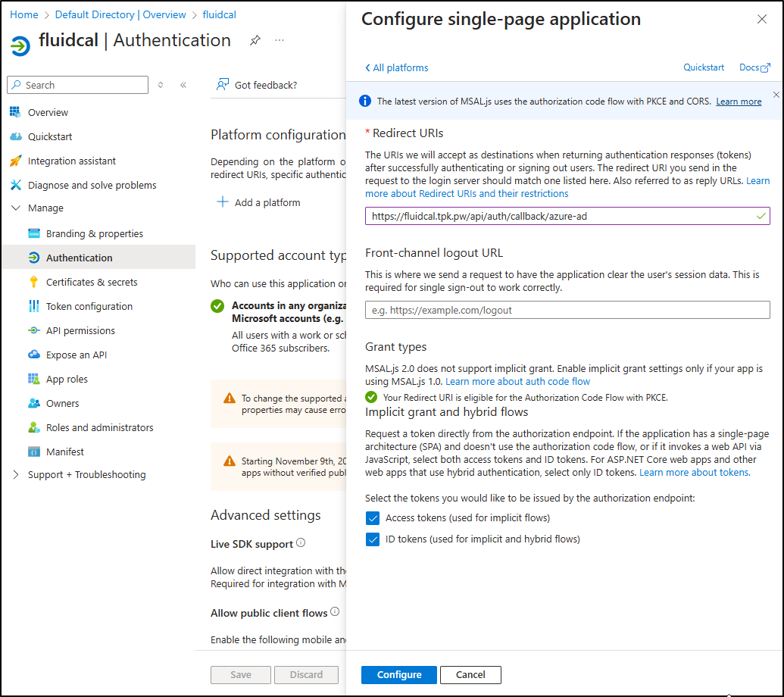The image size is (784, 697).
Task: Click the Diagnose and solve problems wrench icon
Action: click(15, 185)
